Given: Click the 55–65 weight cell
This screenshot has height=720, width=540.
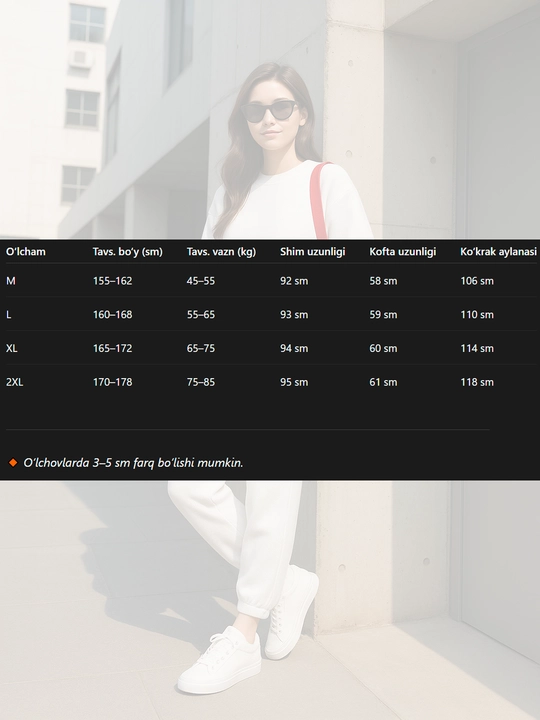Looking at the screenshot, I should click(201, 315).
